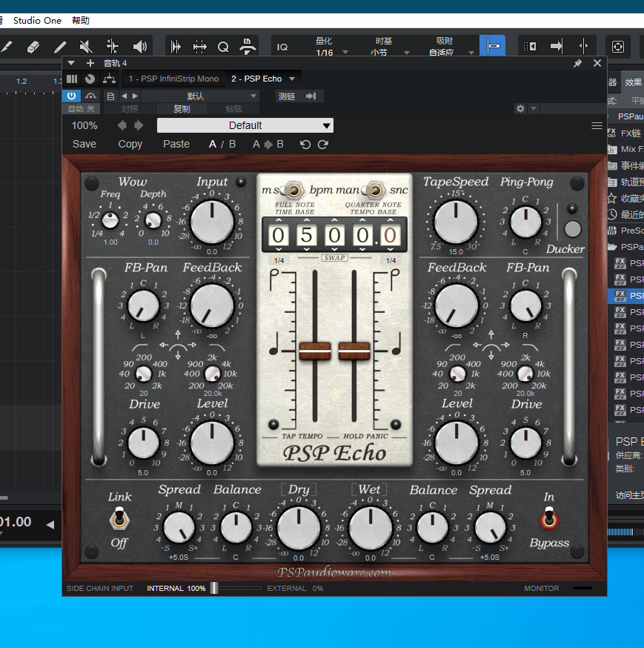Open the PSP hamburger menu

pyautogui.click(x=597, y=125)
